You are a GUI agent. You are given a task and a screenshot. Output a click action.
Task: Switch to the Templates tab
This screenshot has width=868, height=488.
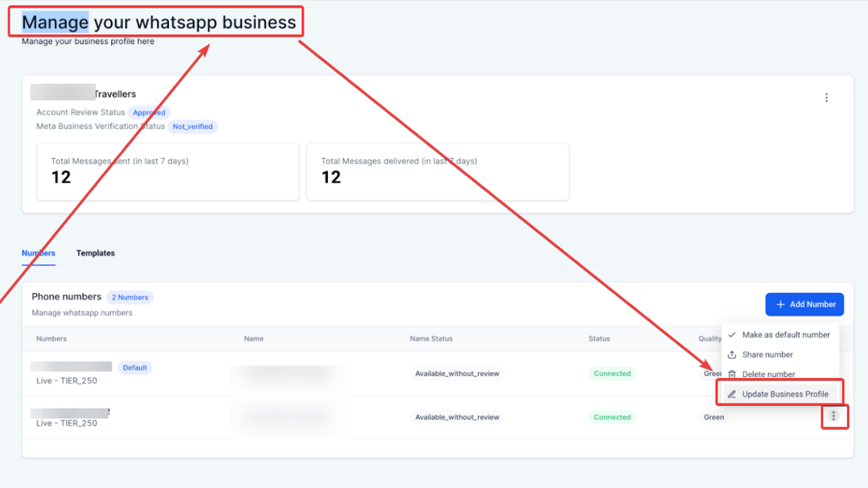96,253
